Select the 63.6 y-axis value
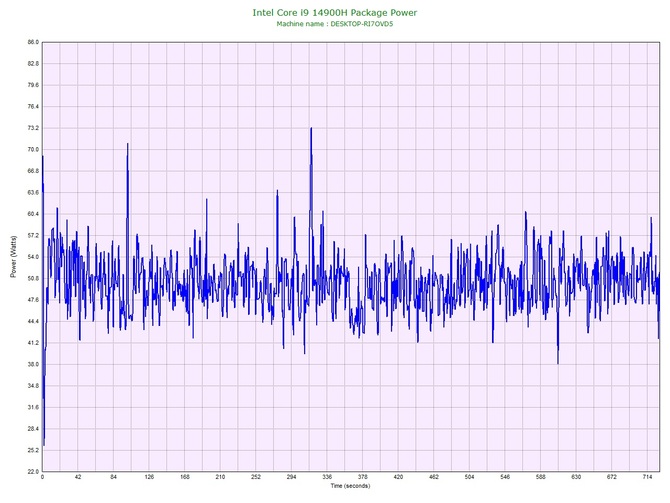This screenshot has height=503, width=670. pos(33,193)
